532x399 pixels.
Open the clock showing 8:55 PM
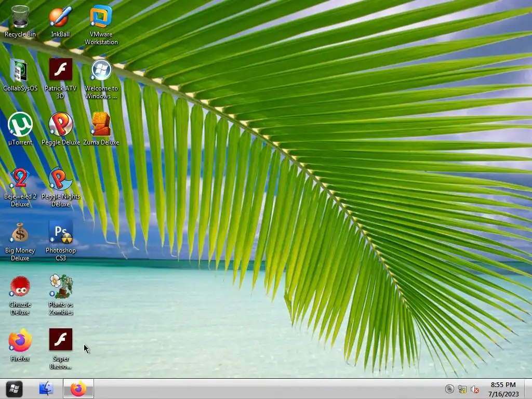coord(503,389)
